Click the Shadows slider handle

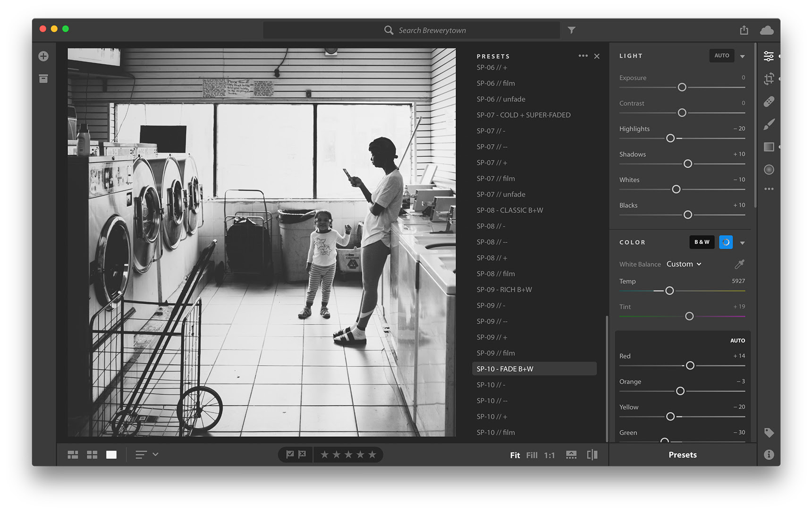[688, 164]
